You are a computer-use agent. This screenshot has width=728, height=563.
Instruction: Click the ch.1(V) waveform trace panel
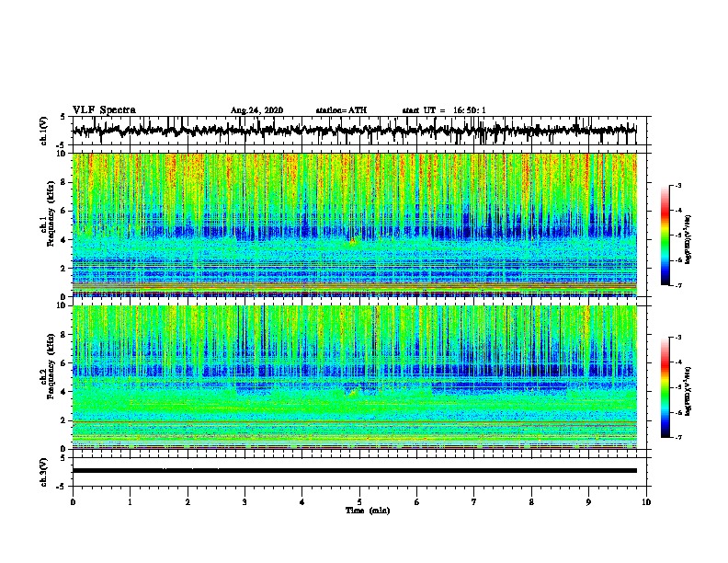pos(359,131)
